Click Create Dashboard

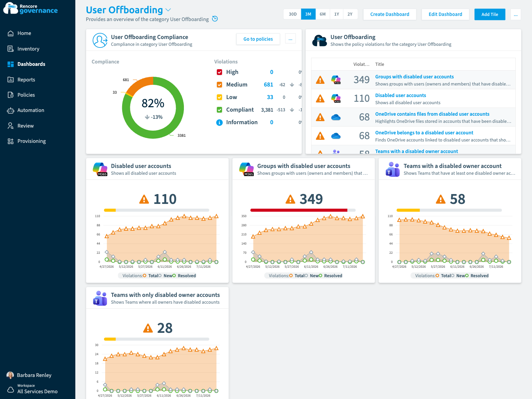[x=390, y=14]
